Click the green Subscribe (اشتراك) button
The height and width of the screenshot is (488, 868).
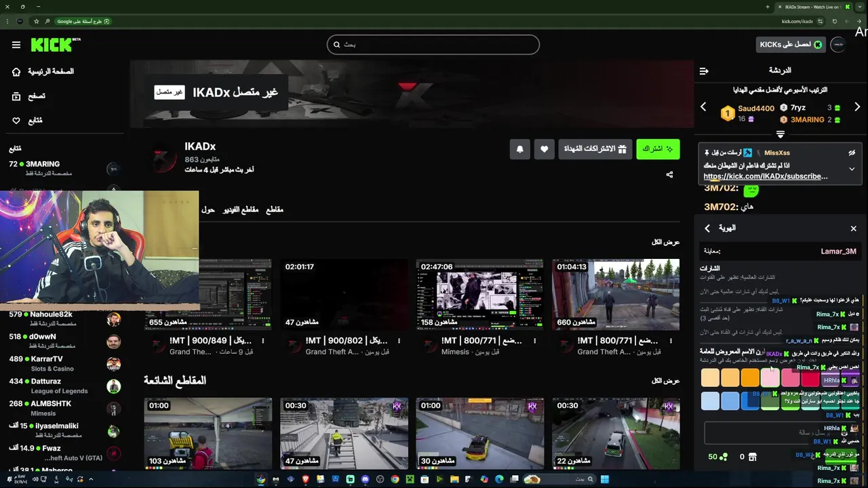[658, 149]
